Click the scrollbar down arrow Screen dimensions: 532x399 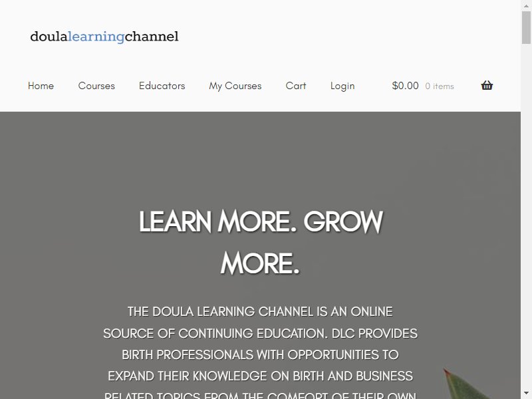526,394
